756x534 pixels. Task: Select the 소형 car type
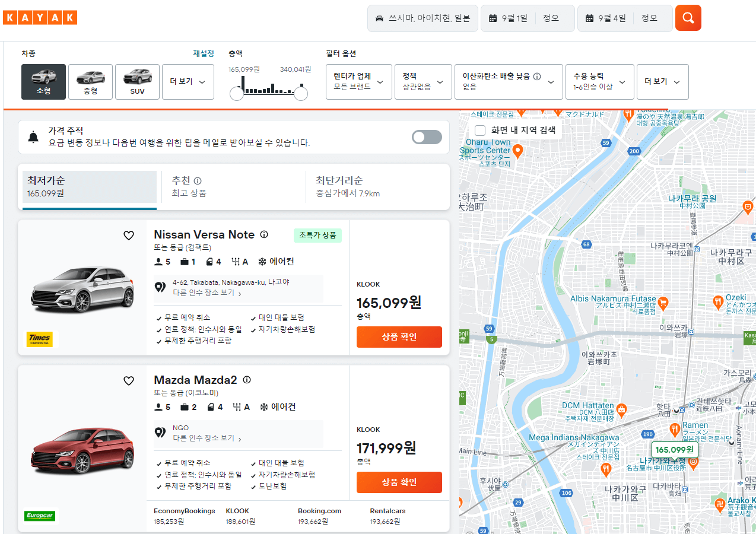[43, 82]
